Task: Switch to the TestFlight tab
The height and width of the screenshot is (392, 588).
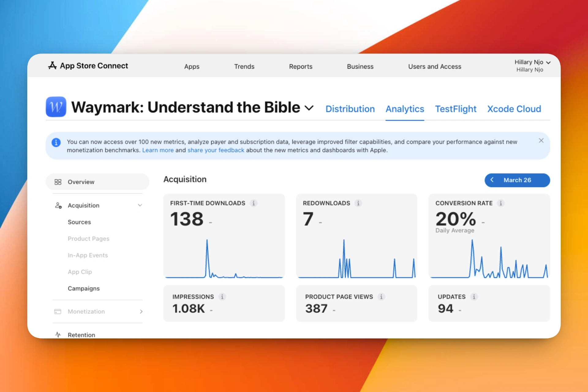Action: point(456,109)
